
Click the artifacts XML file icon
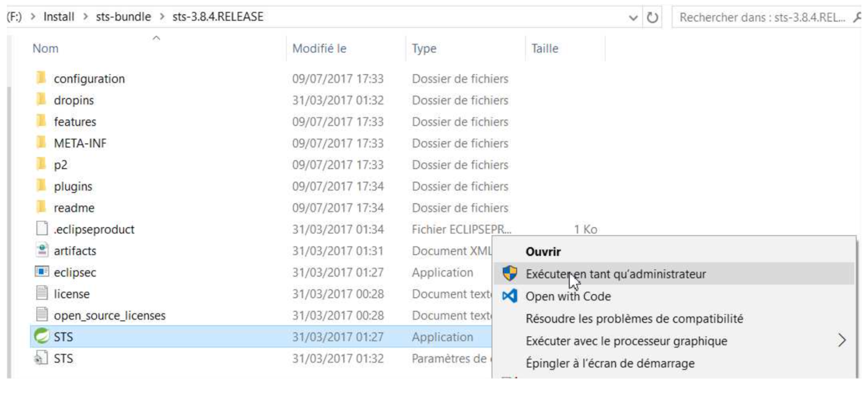click(42, 250)
